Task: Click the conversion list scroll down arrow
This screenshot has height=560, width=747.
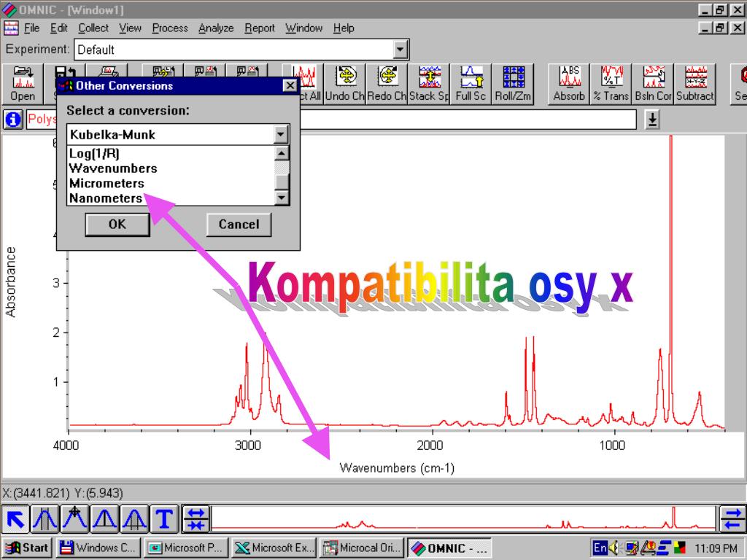Action: coord(282,197)
